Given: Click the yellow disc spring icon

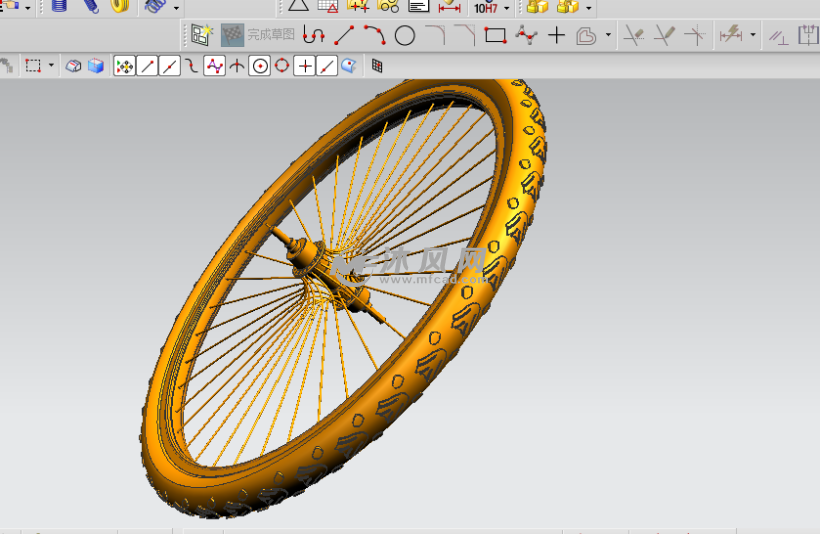Looking at the screenshot, I should pyautogui.click(x=120, y=5).
